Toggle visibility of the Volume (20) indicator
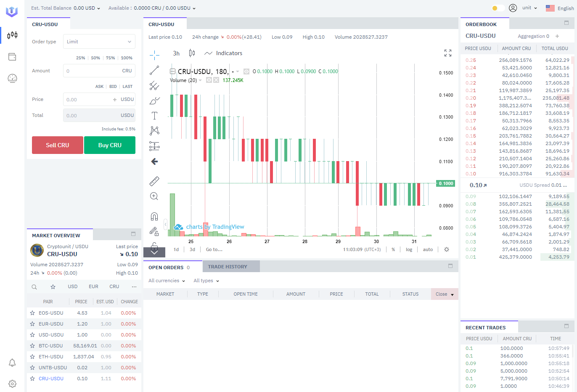The height and width of the screenshot is (392, 577). point(209,80)
